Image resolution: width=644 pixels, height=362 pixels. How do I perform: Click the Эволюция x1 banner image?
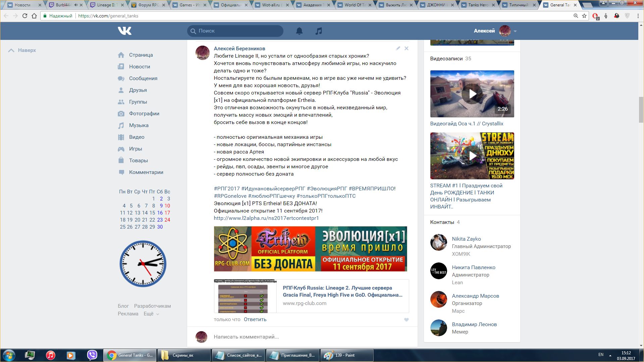tap(311, 249)
